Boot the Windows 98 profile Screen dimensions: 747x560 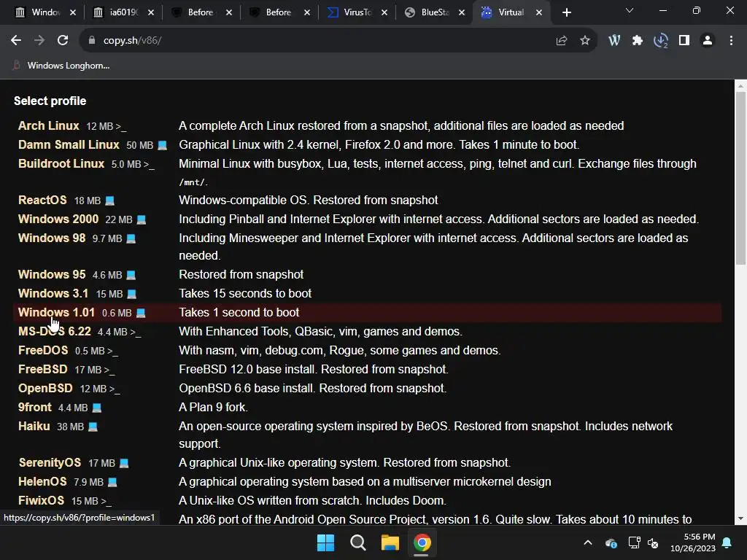[x=52, y=238]
